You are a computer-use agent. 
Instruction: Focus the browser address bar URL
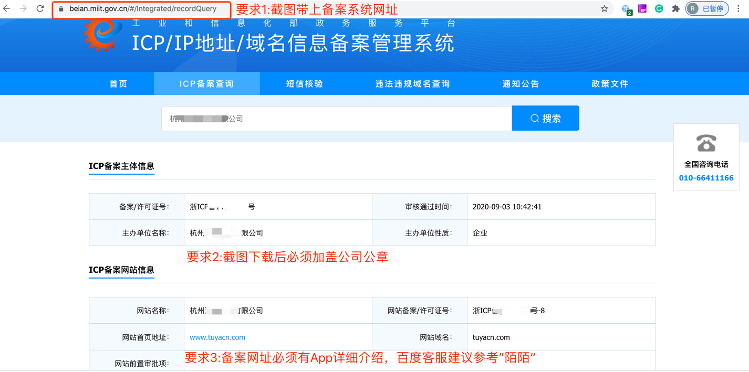click(x=143, y=9)
